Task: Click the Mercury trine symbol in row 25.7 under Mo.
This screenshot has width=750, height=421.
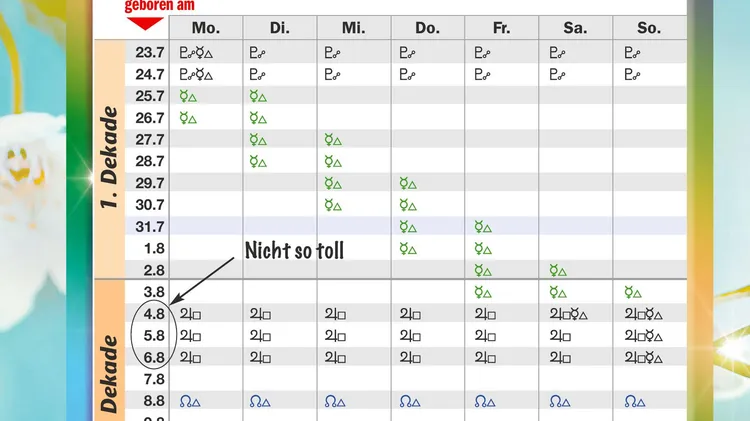Action: tap(187, 96)
